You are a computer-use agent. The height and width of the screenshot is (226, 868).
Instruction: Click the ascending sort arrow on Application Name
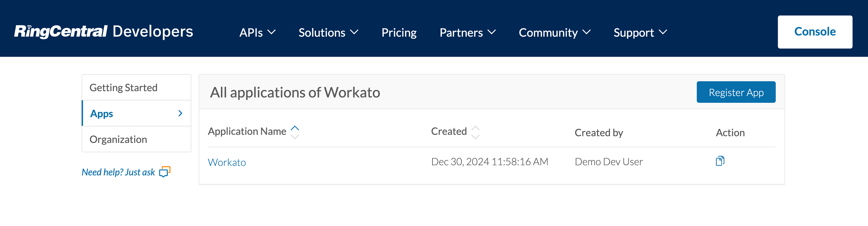(x=295, y=128)
